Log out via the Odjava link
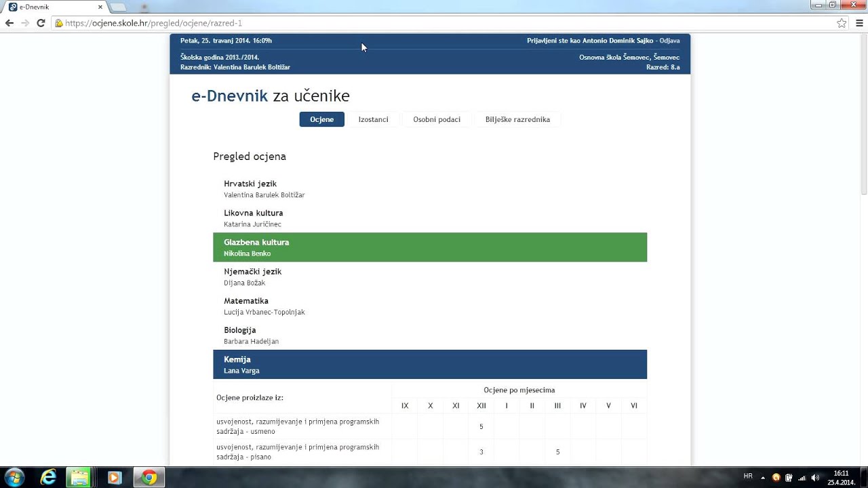Screen dimensions: 868x488 669,41
